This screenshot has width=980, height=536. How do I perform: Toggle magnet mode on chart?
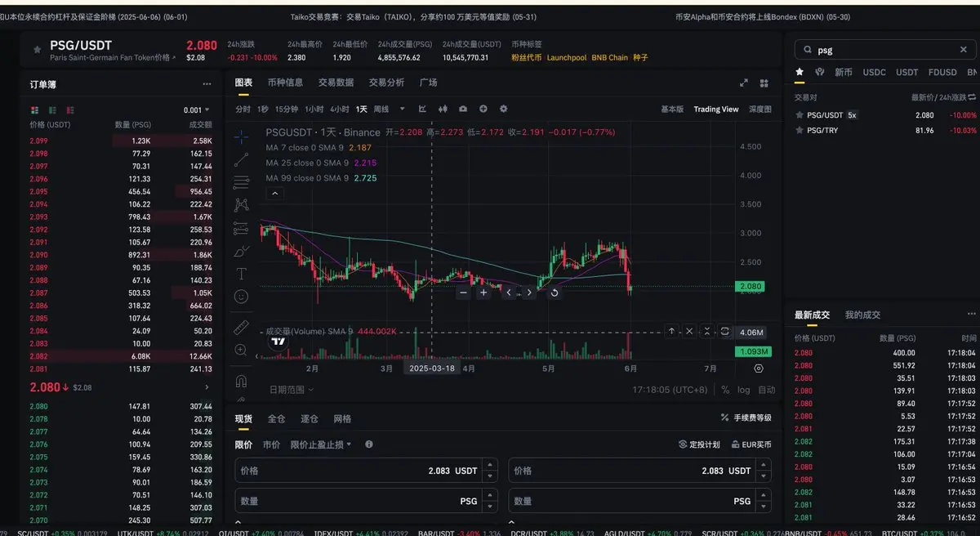coord(241,381)
